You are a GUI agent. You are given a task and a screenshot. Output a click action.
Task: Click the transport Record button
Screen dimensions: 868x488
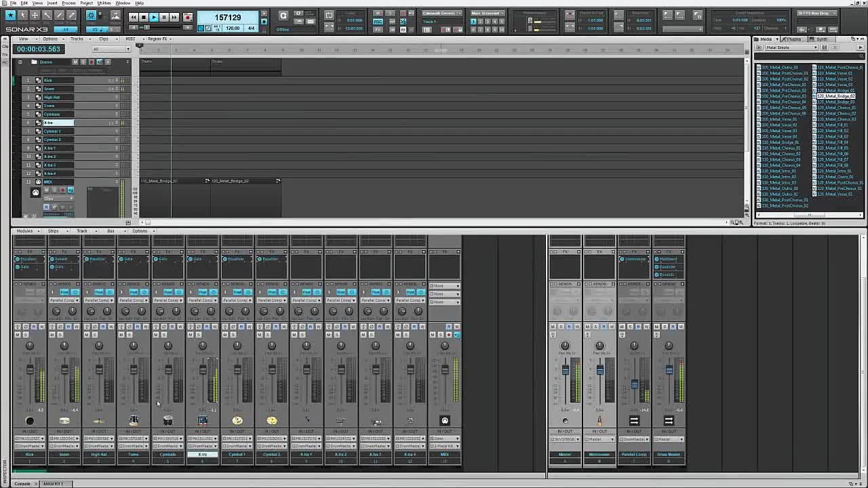click(x=187, y=17)
